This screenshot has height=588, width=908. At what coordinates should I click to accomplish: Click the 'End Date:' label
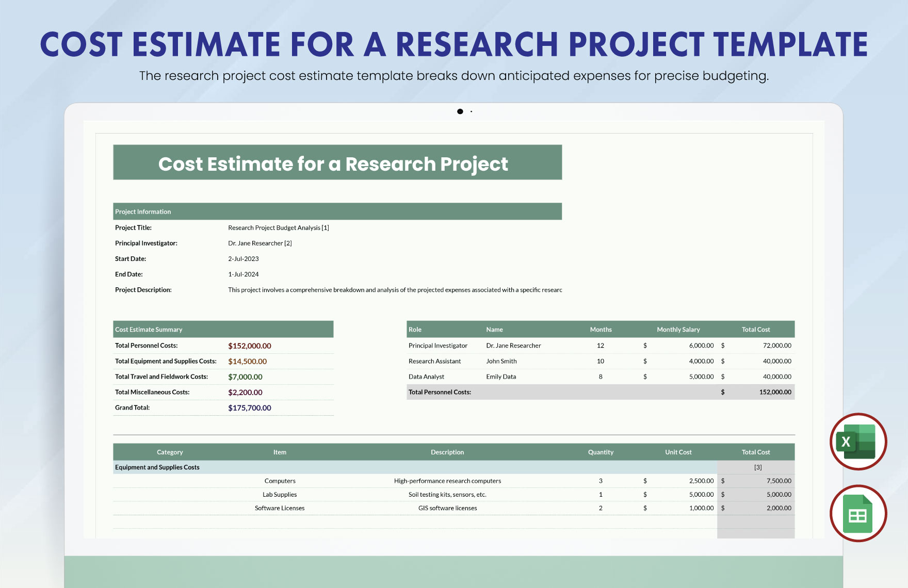coord(129,274)
